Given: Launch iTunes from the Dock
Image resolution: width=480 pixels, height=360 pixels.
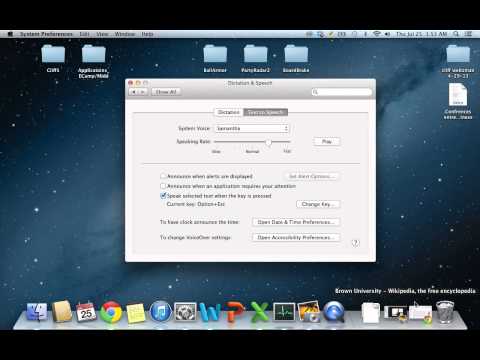Looking at the screenshot, I should (161, 312).
